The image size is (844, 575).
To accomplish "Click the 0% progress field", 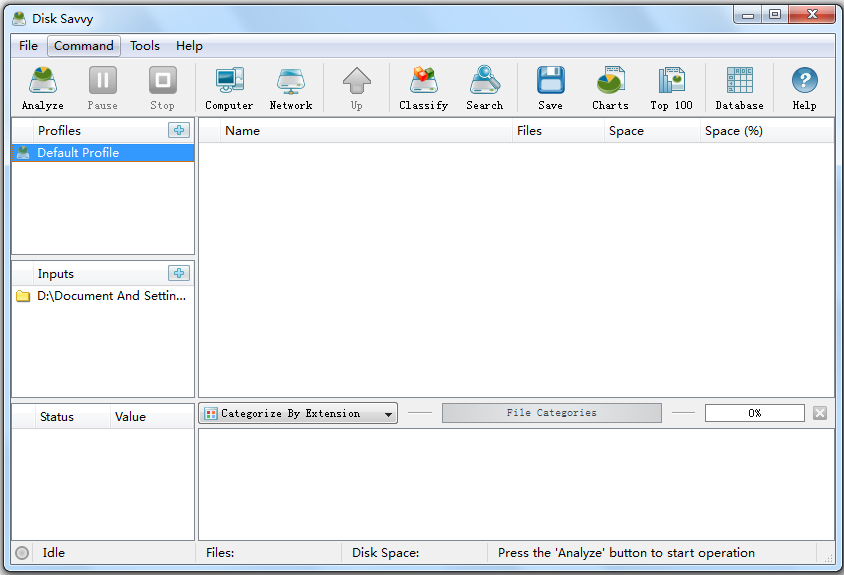I will [x=755, y=413].
